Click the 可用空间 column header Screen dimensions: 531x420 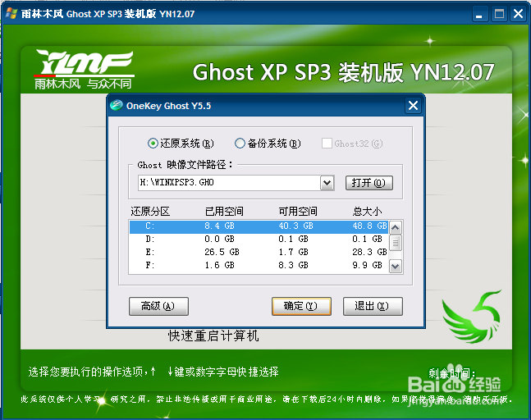point(298,212)
